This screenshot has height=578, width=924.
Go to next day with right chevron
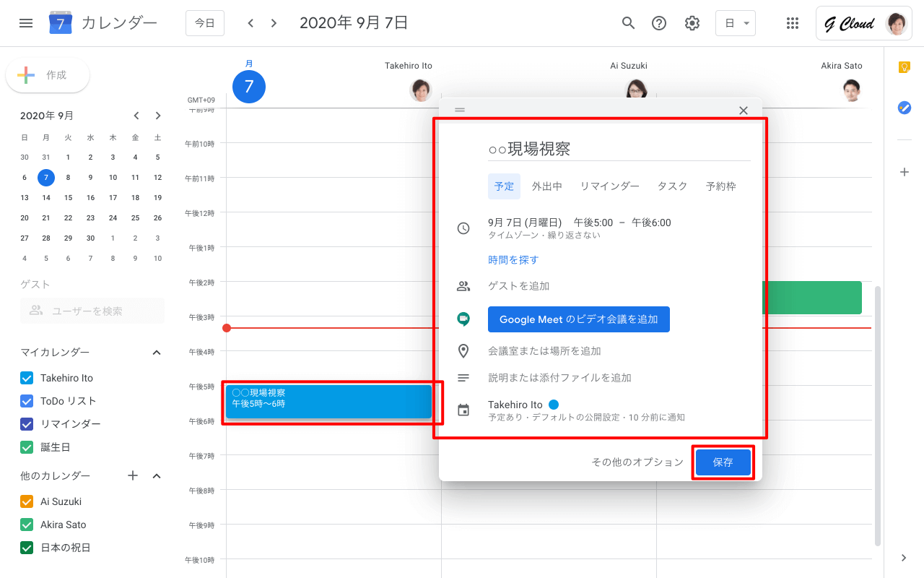click(x=274, y=23)
